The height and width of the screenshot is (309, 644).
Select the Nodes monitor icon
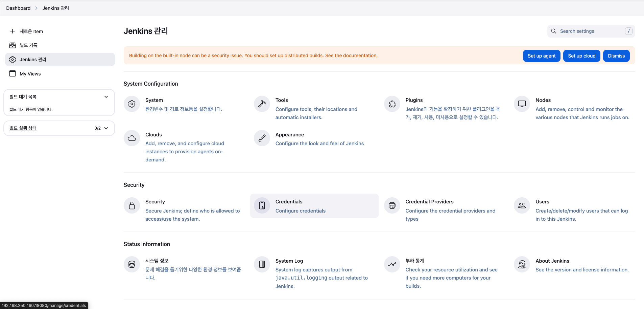(x=522, y=104)
